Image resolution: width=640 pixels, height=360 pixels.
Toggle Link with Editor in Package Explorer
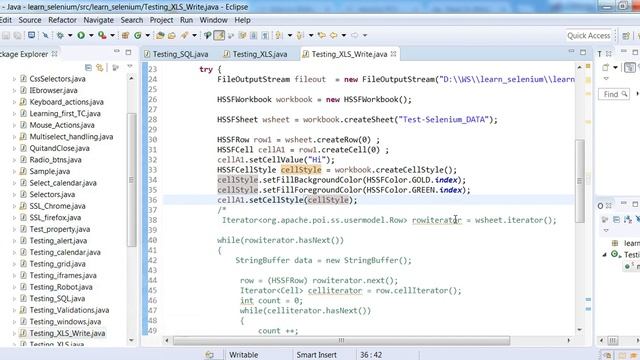coord(100,67)
